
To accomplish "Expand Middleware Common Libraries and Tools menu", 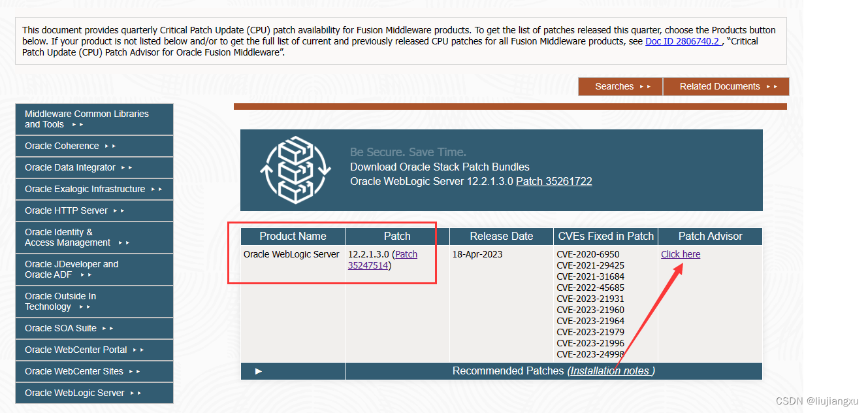I will (94, 119).
